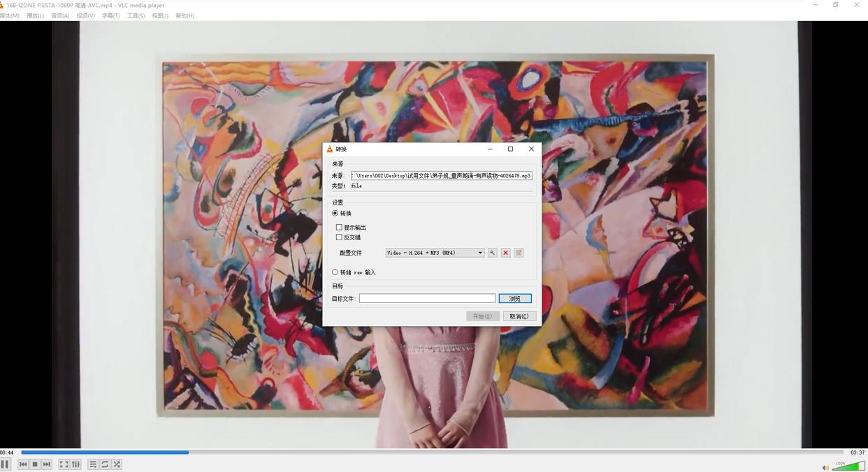Image resolution: width=868 pixels, height=472 pixels.
Task: Click the 目标文件 destination input field
Action: point(427,299)
